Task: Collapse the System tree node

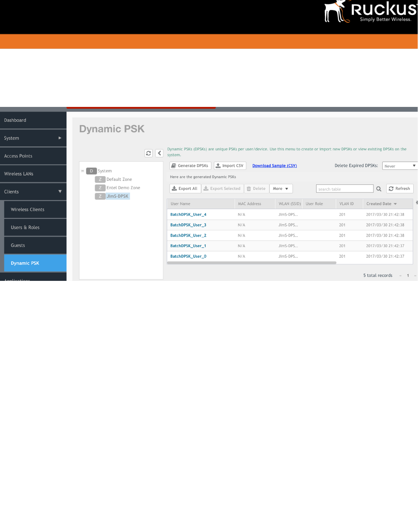Action: pos(83,171)
